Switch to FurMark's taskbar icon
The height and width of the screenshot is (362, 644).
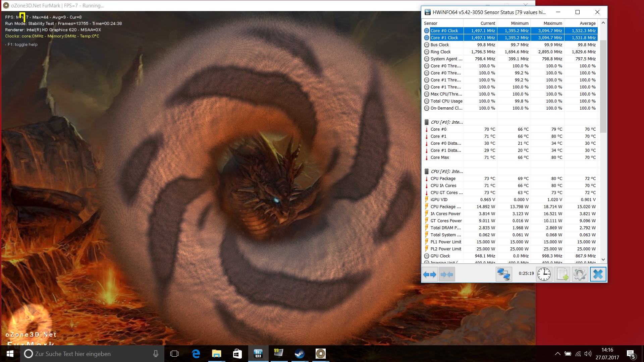320,354
